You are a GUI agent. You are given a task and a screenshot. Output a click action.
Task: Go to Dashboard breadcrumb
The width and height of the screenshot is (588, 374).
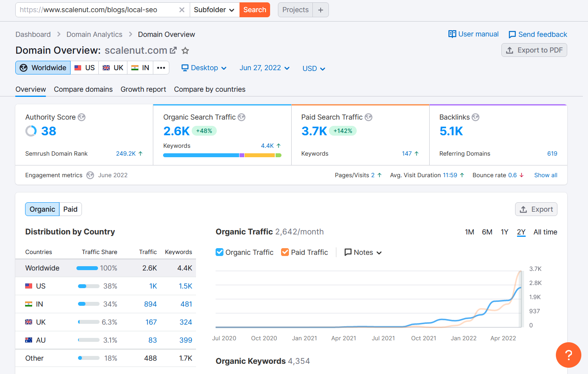tap(33, 34)
